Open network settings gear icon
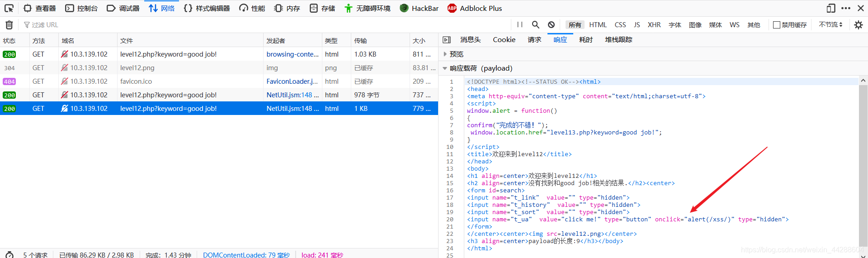Image resolution: width=868 pixels, height=258 pixels. click(x=859, y=25)
